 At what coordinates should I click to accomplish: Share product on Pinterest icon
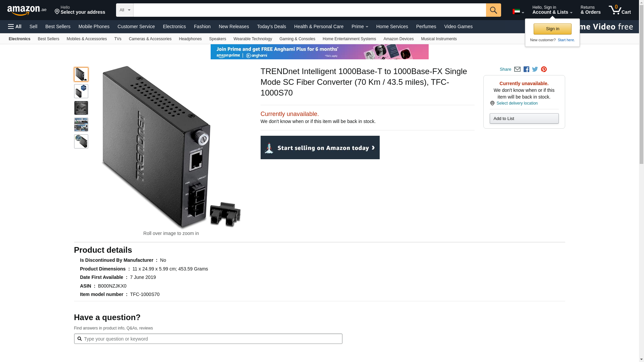click(x=544, y=69)
